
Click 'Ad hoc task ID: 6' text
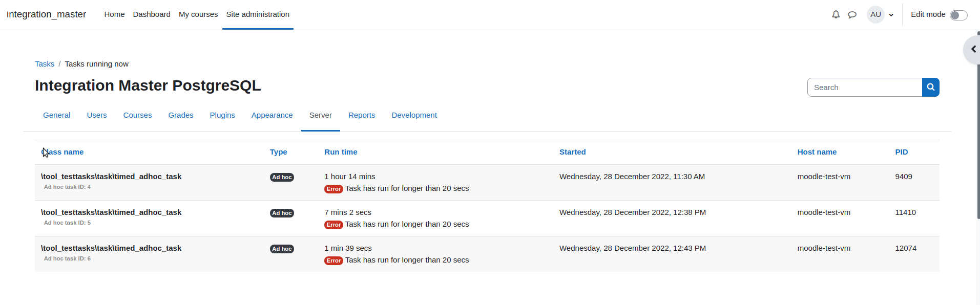coord(67,258)
